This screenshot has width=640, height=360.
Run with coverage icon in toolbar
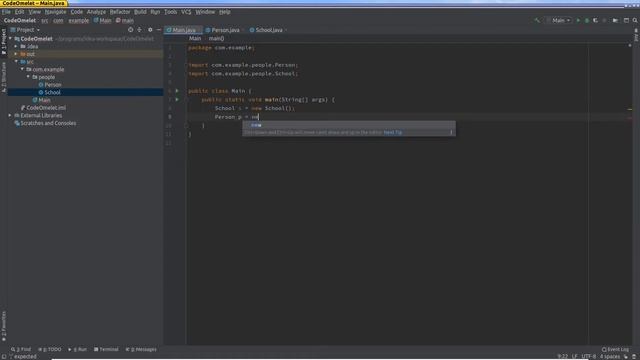click(x=596, y=20)
